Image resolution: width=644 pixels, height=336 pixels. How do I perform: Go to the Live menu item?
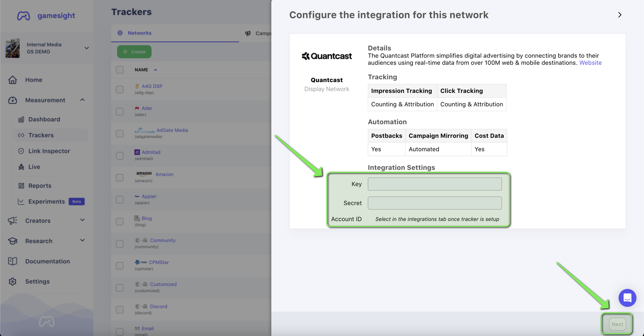point(34,167)
